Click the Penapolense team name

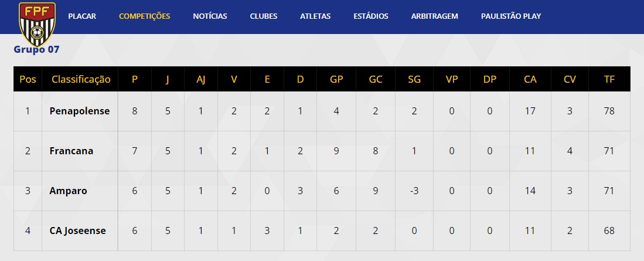(80, 111)
